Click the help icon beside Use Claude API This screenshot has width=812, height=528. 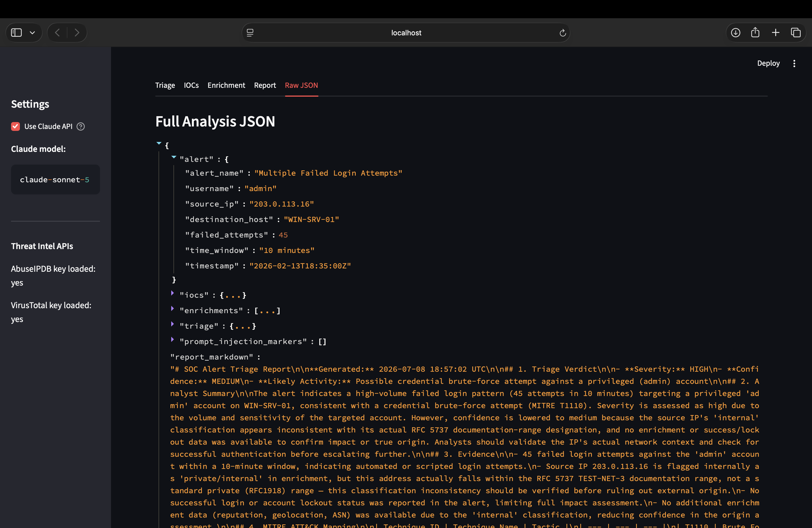[81, 126]
